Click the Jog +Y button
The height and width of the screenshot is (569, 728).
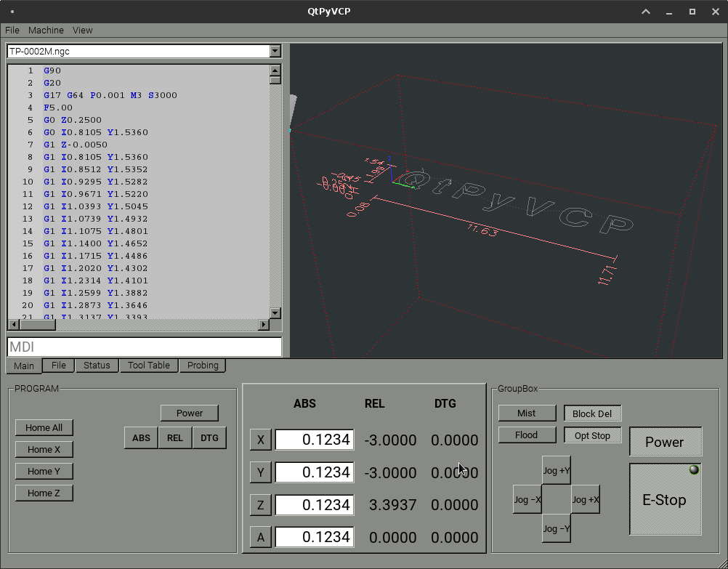coord(557,470)
